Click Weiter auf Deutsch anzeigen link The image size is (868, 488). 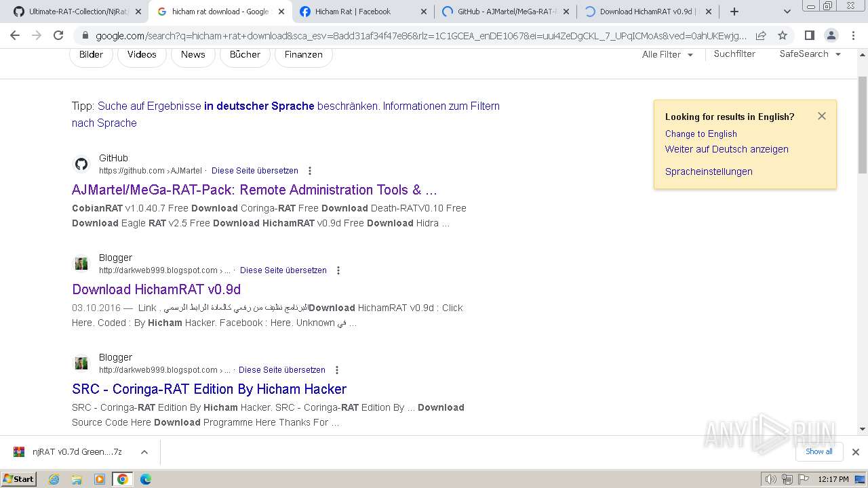(x=726, y=149)
